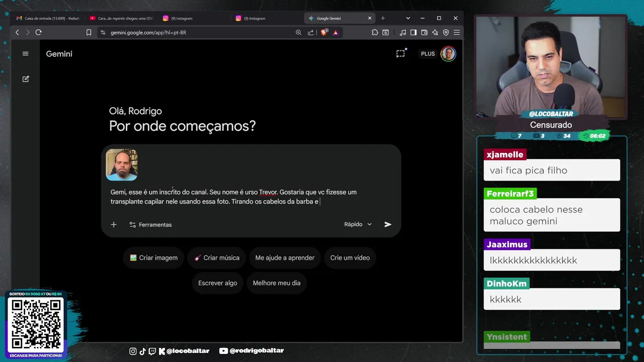Open the tab search icon beside extensions
Image resolution: width=644 pixels, height=362 pixels.
[385, 32]
